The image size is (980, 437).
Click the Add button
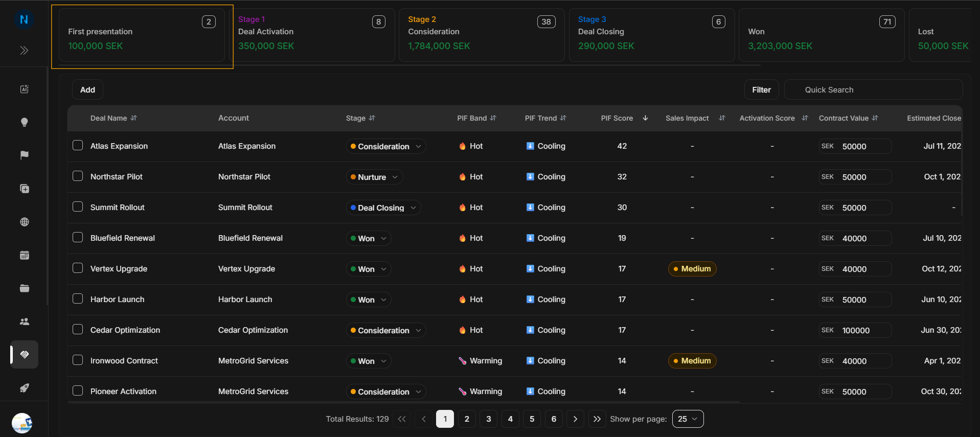coord(87,90)
